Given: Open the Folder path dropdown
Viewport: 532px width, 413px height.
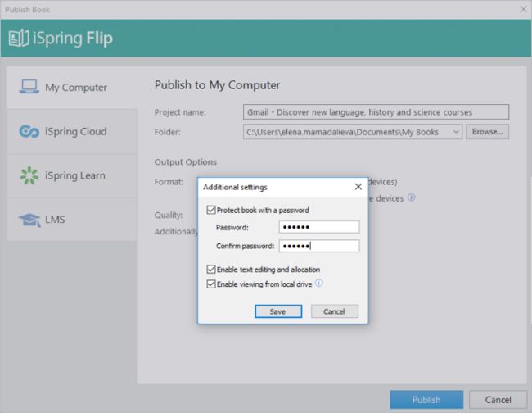Looking at the screenshot, I should tap(456, 132).
